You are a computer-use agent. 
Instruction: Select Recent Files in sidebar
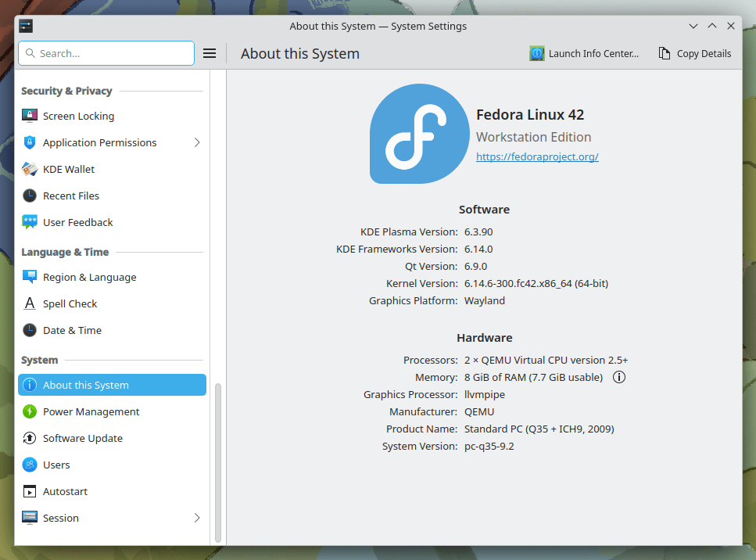click(112, 196)
